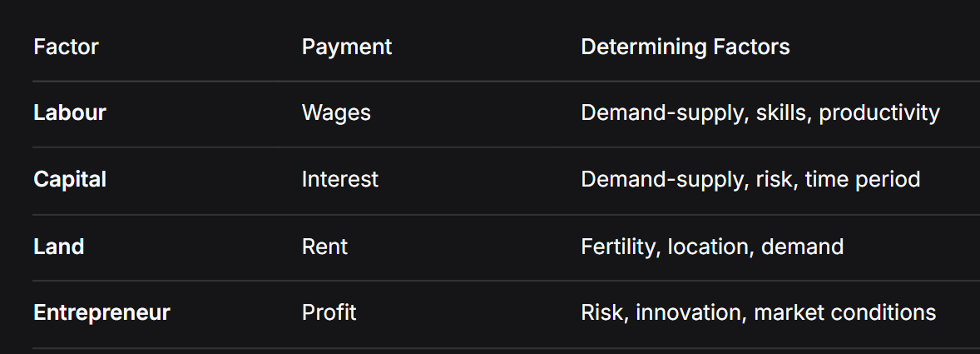Click the word location in Land row
Image resolution: width=980 pixels, height=354 pixels.
[x=709, y=247]
